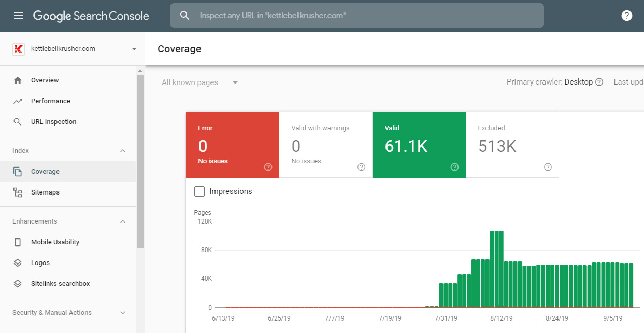Viewport: 644px width, 333px height.
Task: Click the Primary crawler: Desktop text
Action: 550,82
